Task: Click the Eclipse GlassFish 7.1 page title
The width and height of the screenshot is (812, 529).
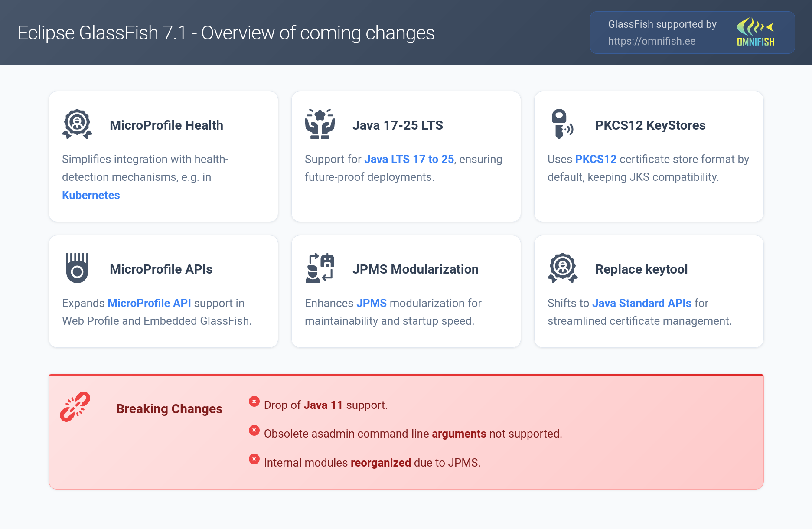Action: [226, 33]
